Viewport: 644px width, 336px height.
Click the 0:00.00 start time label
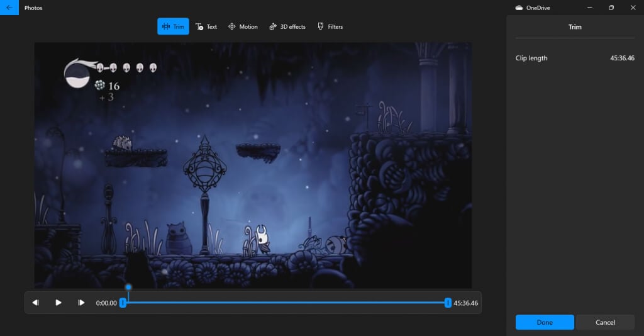[x=106, y=303]
